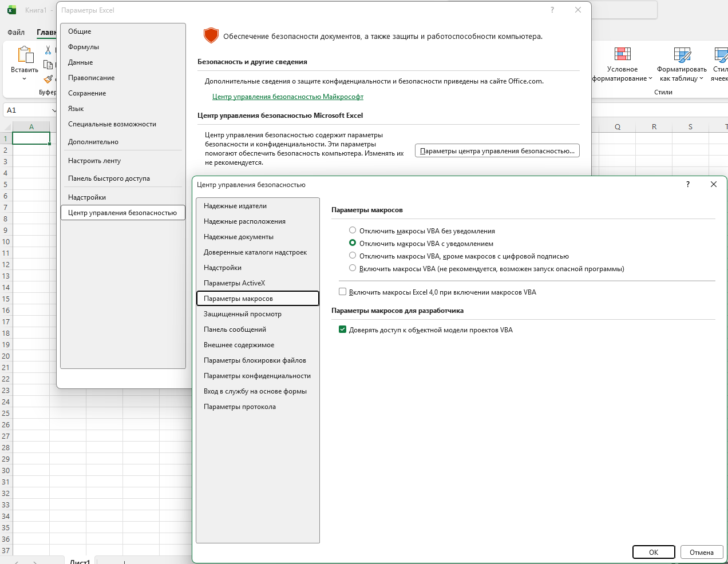Image resolution: width=728 pixels, height=564 pixels.
Task: Click the orange security shield icon
Action: [211, 35]
